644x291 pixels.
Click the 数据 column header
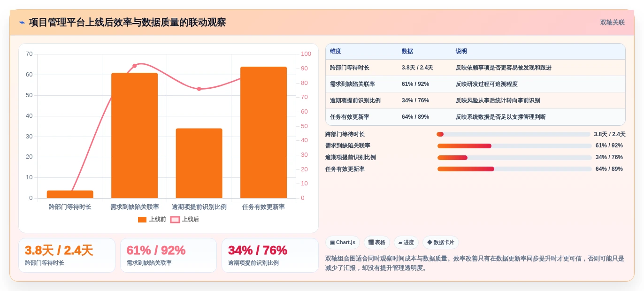tap(407, 52)
